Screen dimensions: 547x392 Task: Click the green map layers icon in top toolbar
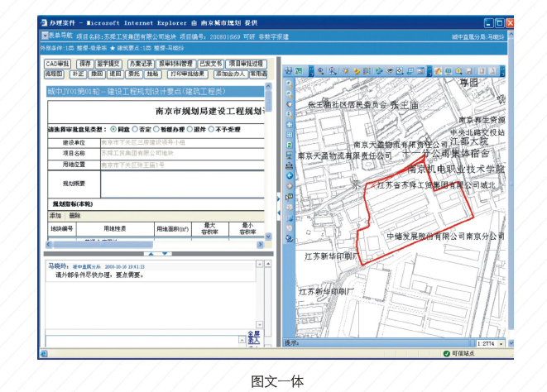(x=299, y=71)
